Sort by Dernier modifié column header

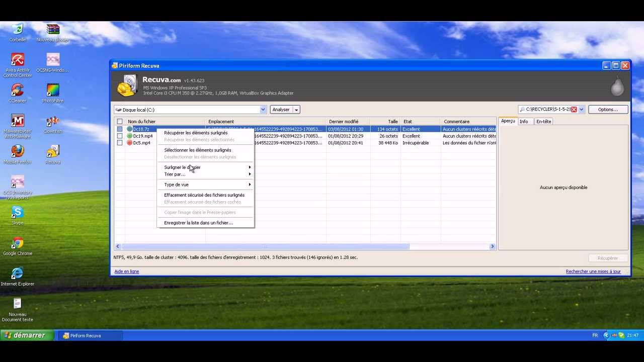tap(348, 122)
